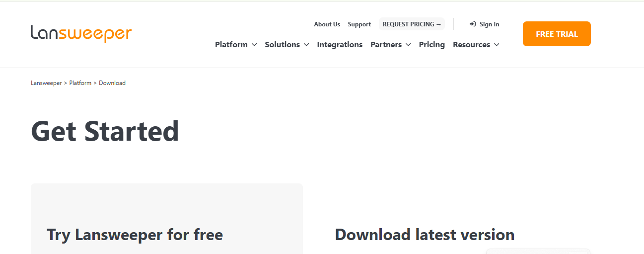Expand the Platform menu chevron
Viewport: 644px width, 254px height.
(x=254, y=45)
